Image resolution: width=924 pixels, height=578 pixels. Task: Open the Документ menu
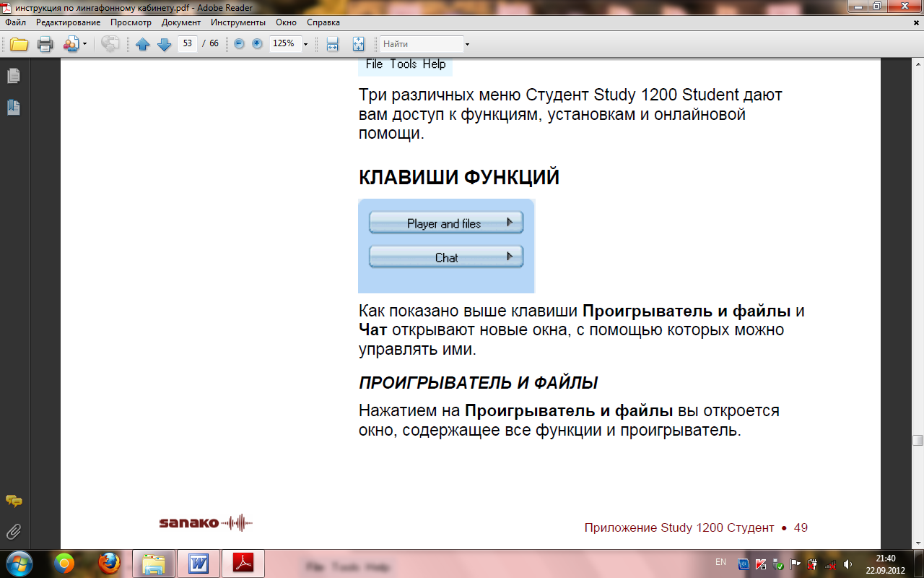181,22
